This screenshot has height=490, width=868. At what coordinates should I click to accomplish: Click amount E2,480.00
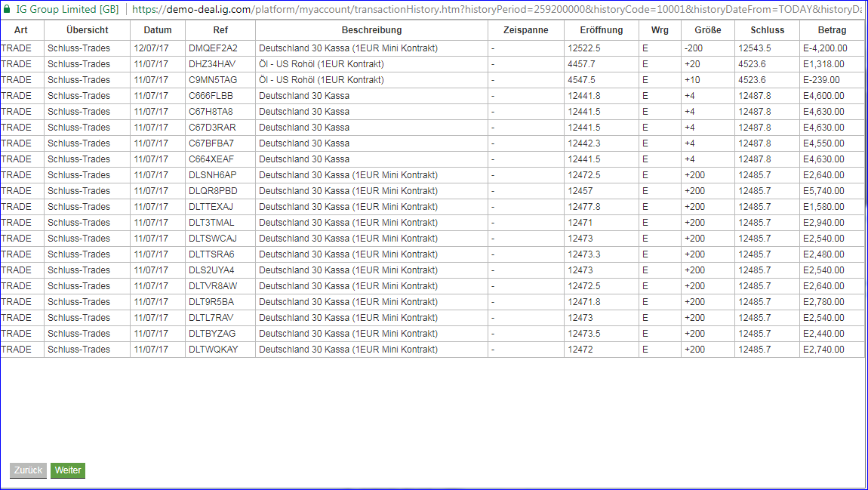pos(823,254)
